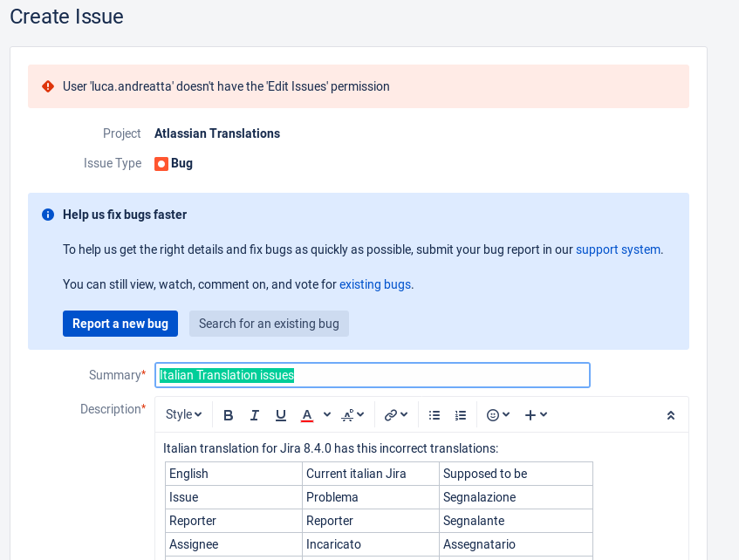The image size is (739, 560).
Task: Click the 'Help us fix bugs faster' heading
Action: coord(125,215)
